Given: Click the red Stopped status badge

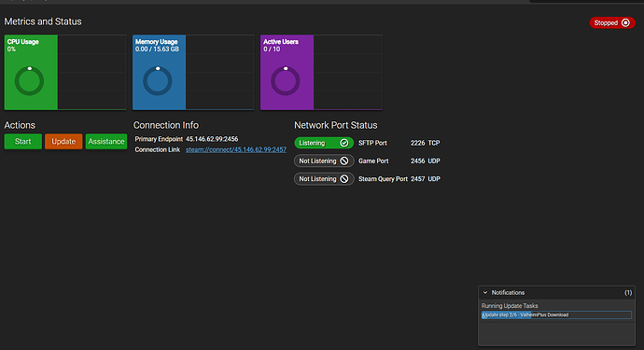Looking at the screenshot, I should 612,22.
